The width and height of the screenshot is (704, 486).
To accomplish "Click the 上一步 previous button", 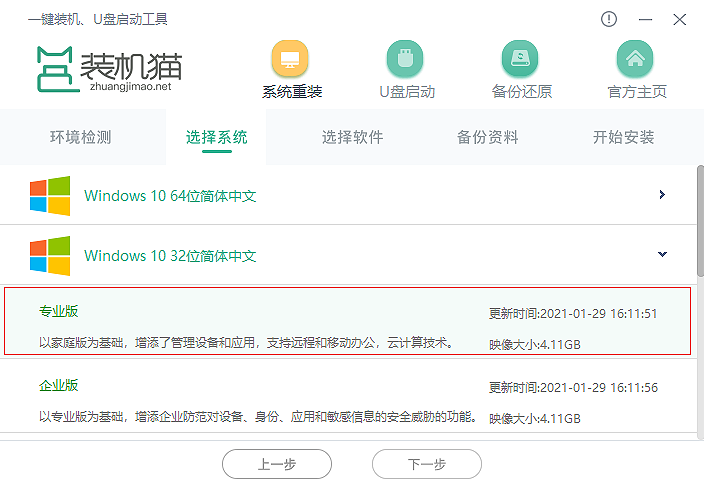I will click(x=276, y=464).
